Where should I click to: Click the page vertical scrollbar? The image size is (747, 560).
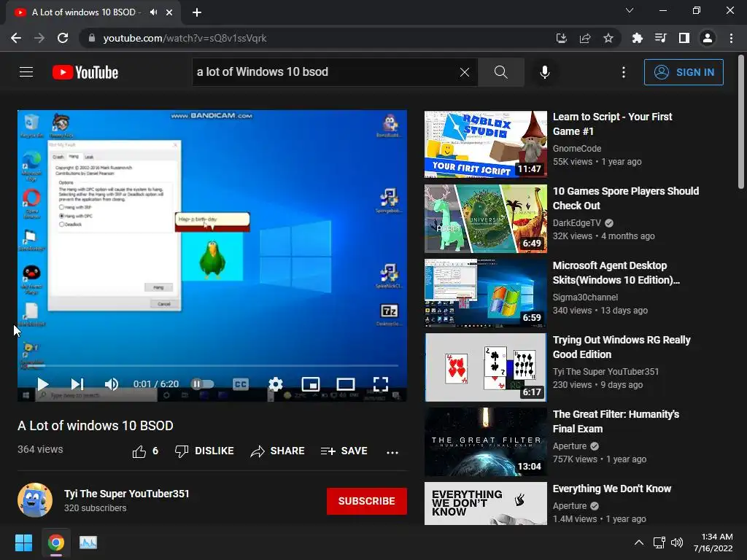pos(741,122)
